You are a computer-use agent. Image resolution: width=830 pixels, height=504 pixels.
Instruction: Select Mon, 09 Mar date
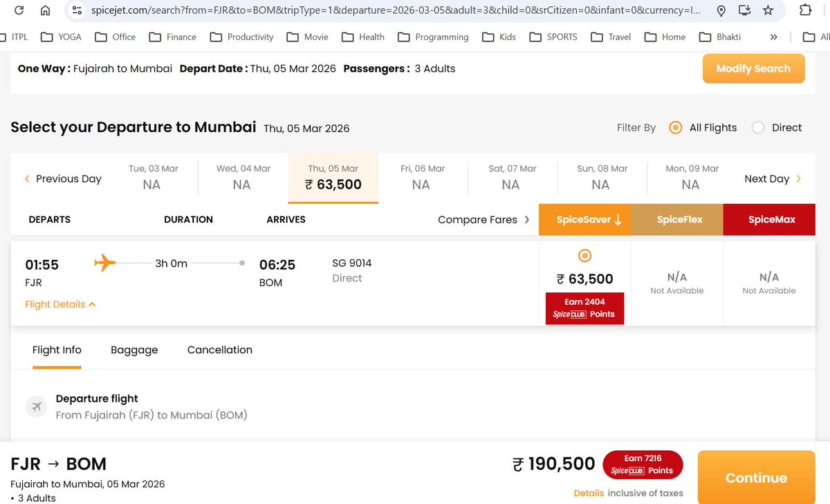(692, 178)
